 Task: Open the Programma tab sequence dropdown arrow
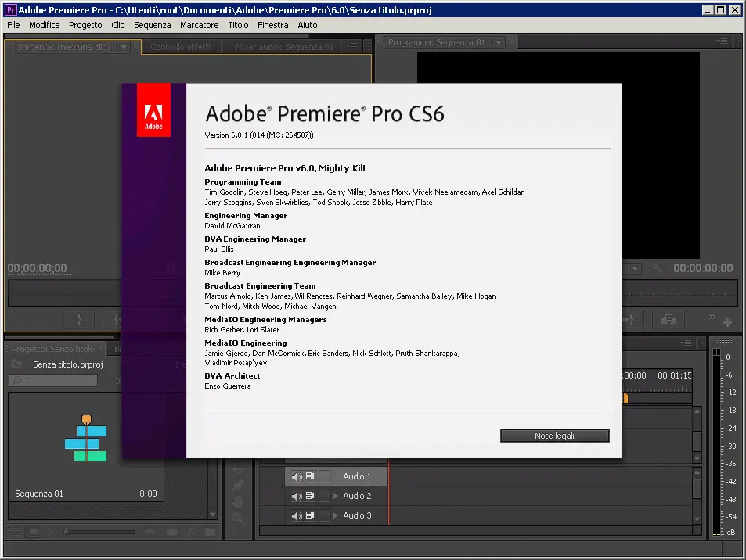(498, 42)
